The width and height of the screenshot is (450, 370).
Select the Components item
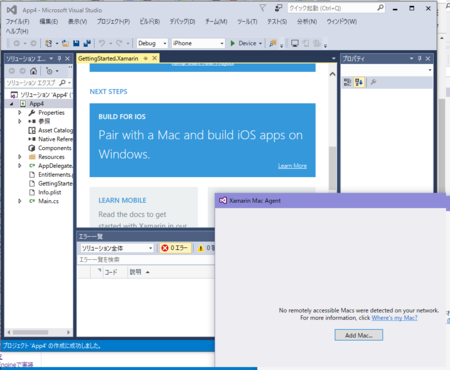point(50,148)
